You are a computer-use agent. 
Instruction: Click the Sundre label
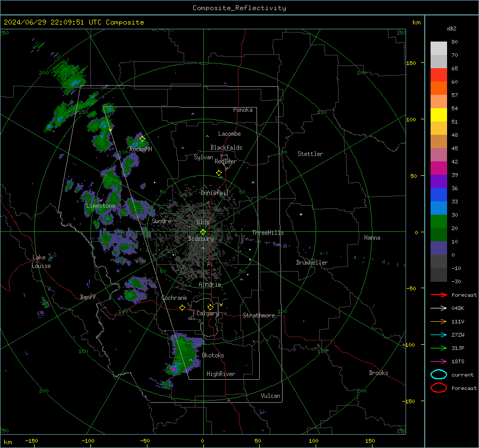point(162,221)
